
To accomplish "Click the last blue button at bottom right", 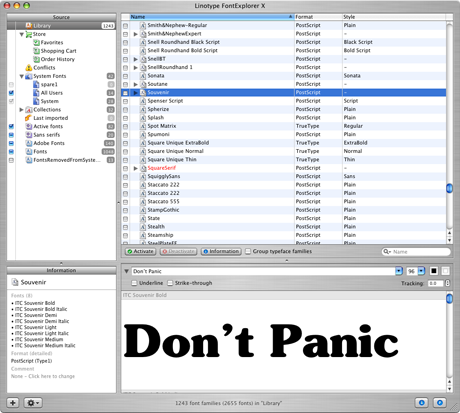I will tap(440, 403).
